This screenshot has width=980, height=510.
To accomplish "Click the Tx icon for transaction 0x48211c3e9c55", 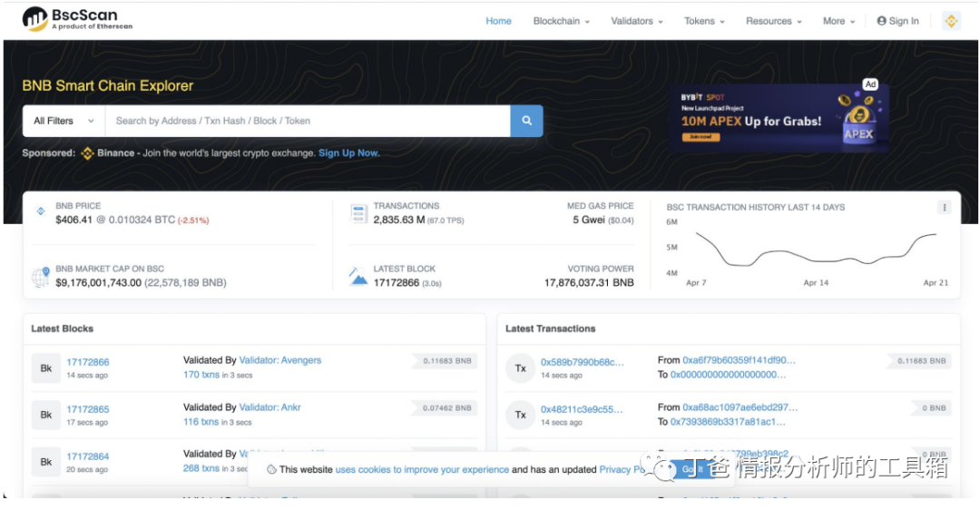I will pos(521,416).
